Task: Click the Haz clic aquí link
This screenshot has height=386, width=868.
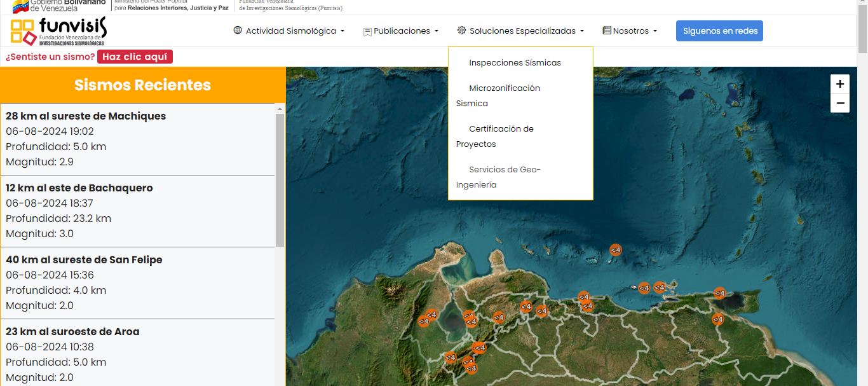Action: 134,56
